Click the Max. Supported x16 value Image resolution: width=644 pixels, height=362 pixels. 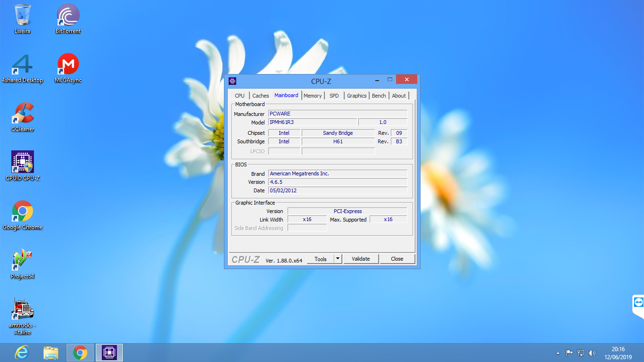[x=388, y=219]
